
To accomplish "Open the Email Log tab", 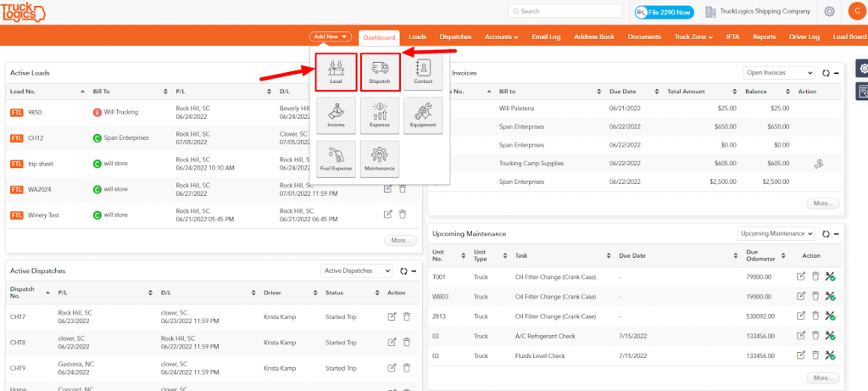I will click(x=546, y=37).
